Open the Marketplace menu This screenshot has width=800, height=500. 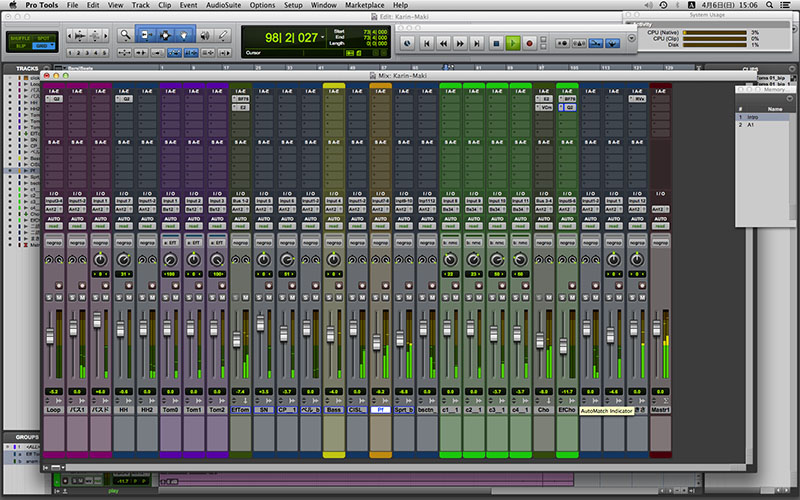(364, 5)
